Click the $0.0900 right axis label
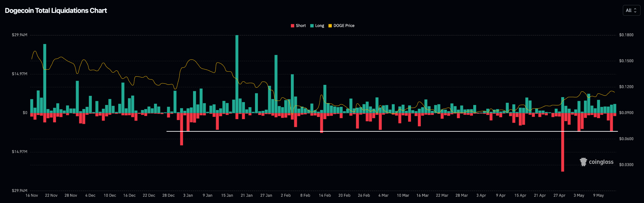Screen dimensions: 644x203 coord(626,113)
